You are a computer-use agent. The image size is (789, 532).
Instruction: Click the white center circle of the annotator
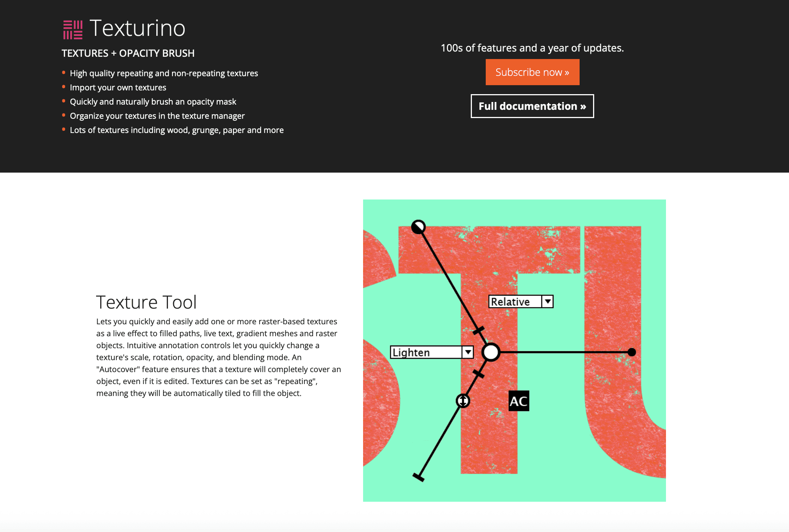(x=491, y=352)
